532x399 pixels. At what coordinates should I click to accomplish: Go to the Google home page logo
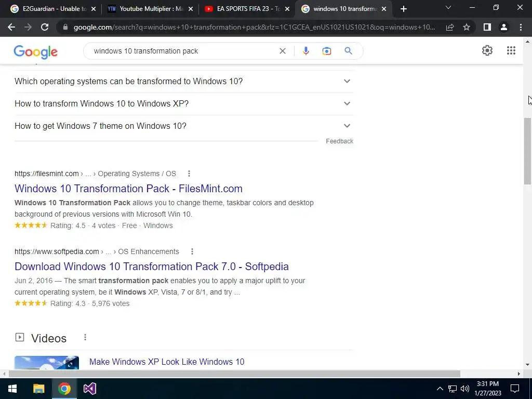36,52
